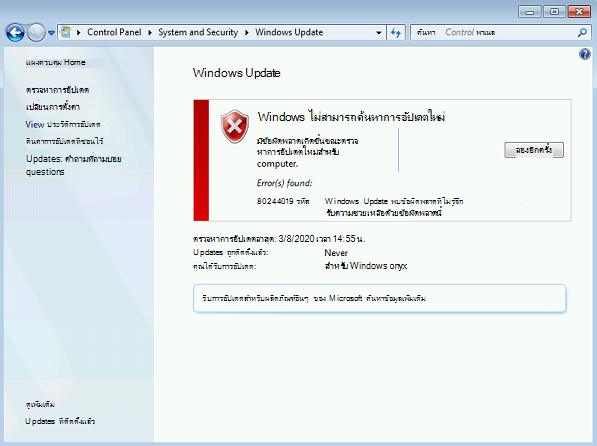This screenshot has height=446, width=597.
Task: Open Microsoft products find out more link
Action: (x=396, y=298)
